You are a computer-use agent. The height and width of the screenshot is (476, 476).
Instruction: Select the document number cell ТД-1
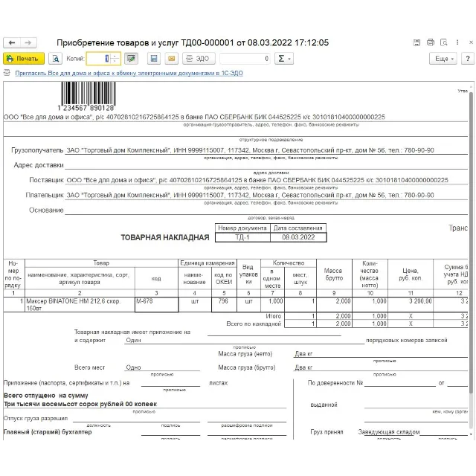coord(242,237)
